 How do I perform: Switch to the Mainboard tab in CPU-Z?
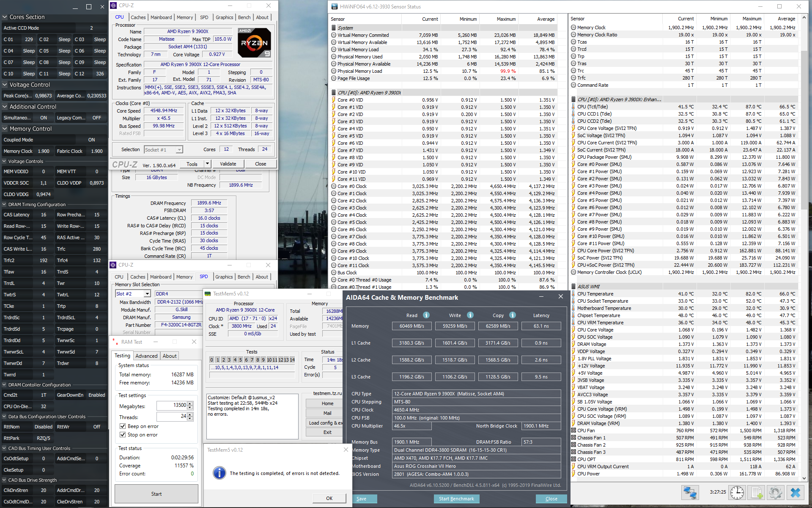pos(161,17)
